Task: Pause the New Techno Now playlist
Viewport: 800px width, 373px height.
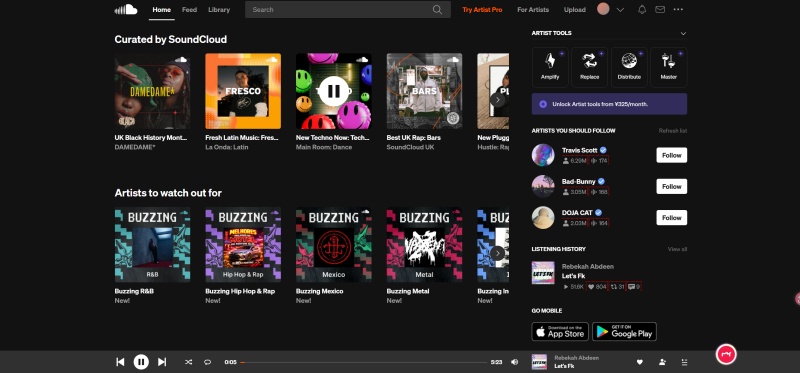Action: pyautogui.click(x=334, y=91)
